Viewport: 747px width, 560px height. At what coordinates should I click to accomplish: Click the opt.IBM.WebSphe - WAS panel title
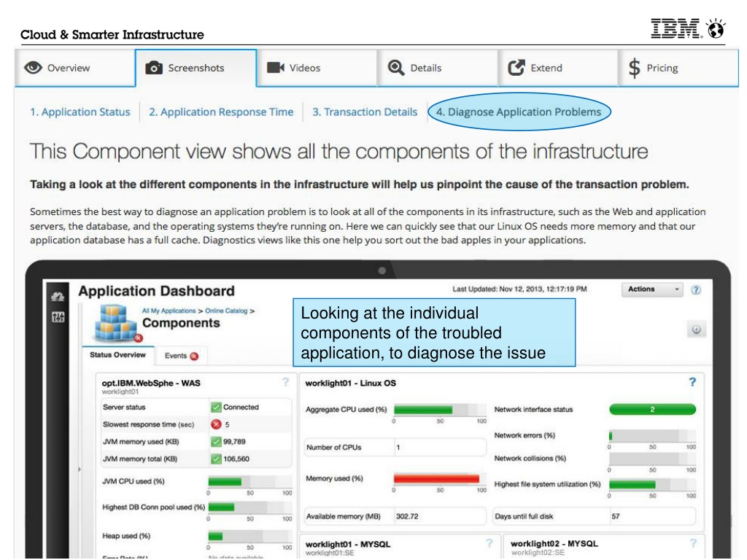tap(151, 384)
